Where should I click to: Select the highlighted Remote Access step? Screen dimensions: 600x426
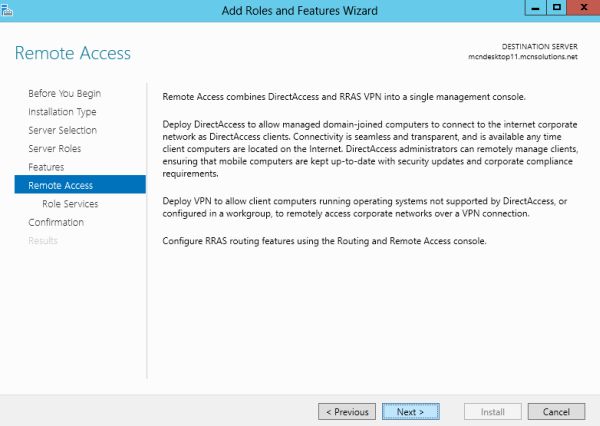tap(61, 185)
